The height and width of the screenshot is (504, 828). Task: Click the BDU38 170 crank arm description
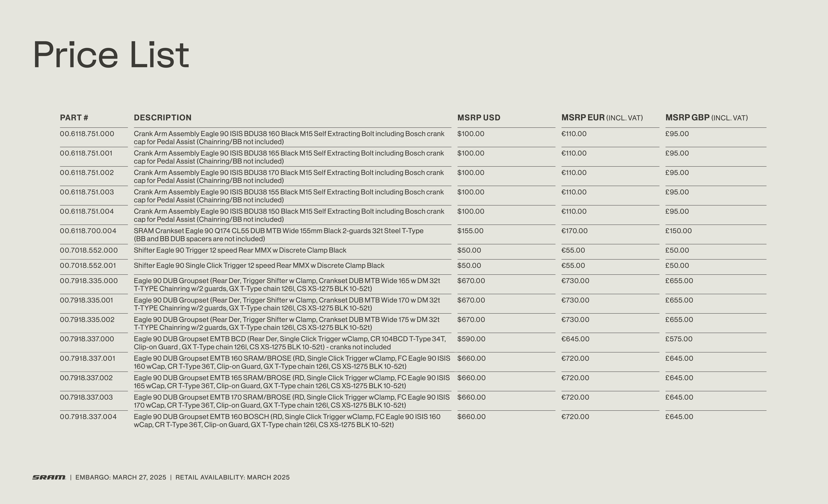(289, 177)
